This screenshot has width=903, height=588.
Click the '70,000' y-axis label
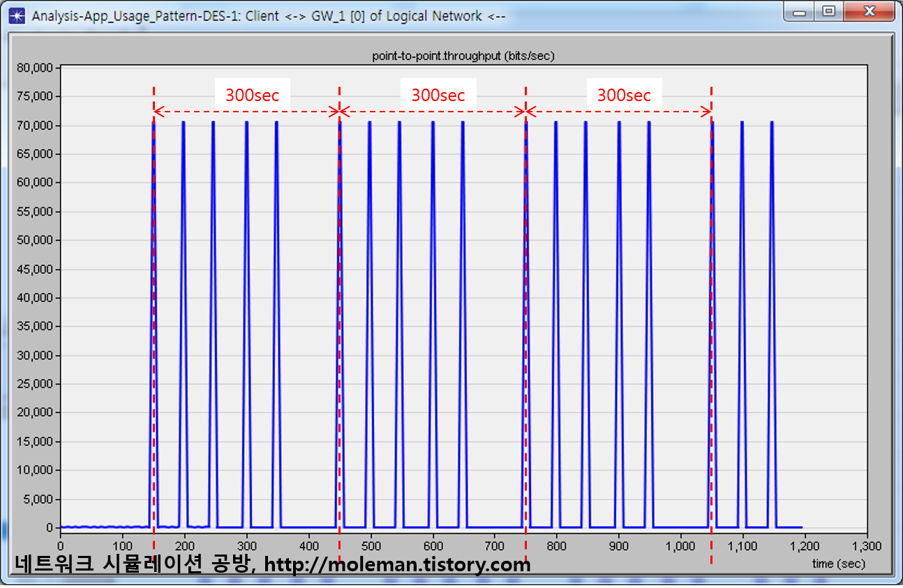coord(35,126)
